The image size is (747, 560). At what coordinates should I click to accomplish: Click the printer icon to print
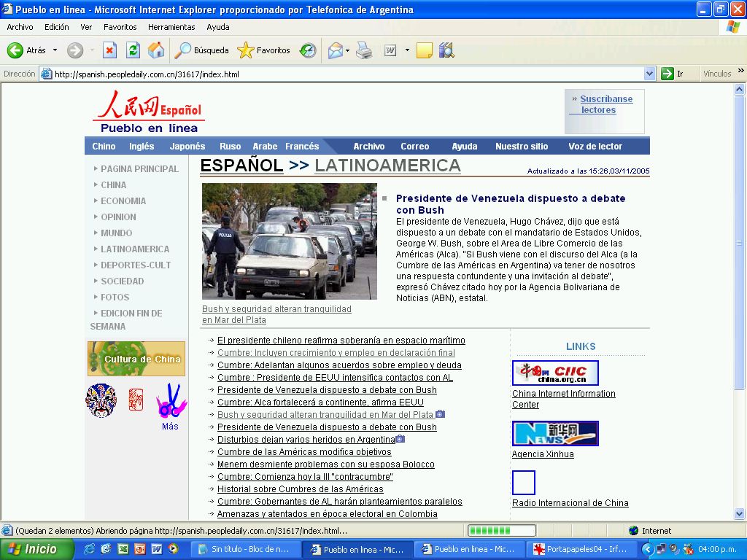tap(364, 50)
